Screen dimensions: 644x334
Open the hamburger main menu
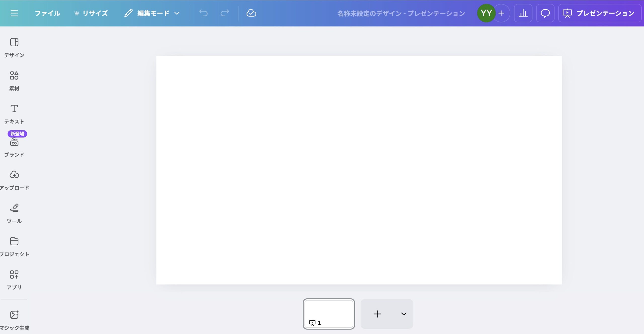click(x=14, y=13)
